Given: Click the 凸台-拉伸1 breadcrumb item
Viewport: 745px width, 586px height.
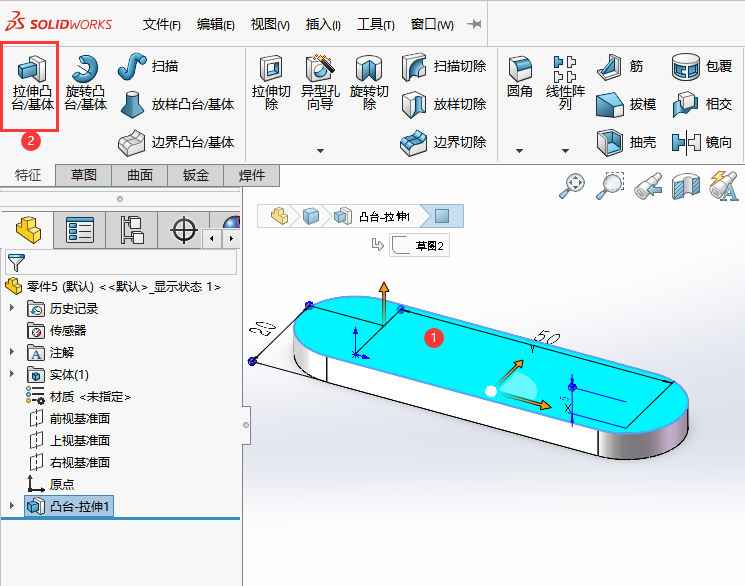Looking at the screenshot, I should pyautogui.click(x=372, y=217).
